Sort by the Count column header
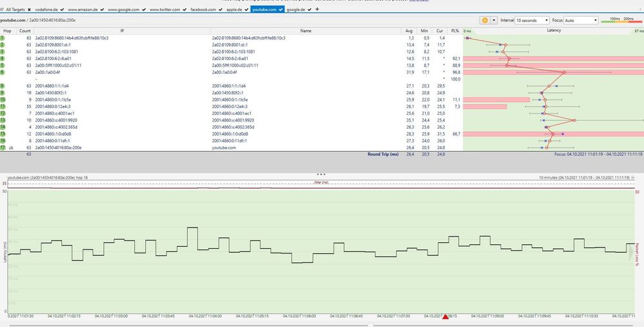Image resolution: width=644 pixels, height=327 pixels. click(x=25, y=31)
